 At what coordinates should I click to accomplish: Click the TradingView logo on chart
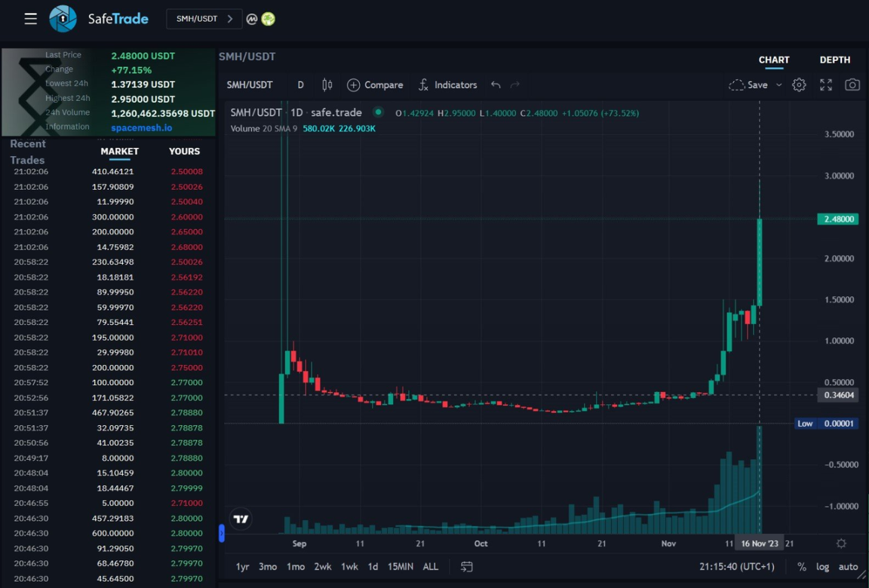point(241,519)
